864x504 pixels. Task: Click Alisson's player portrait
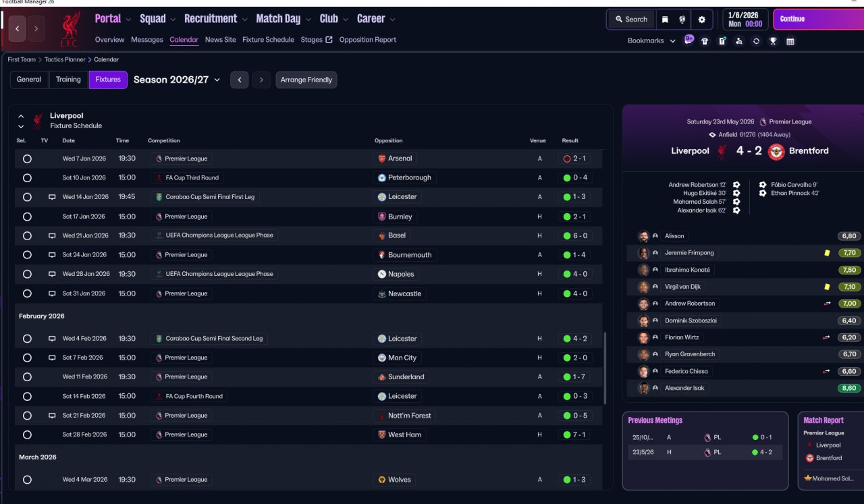click(x=643, y=236)
